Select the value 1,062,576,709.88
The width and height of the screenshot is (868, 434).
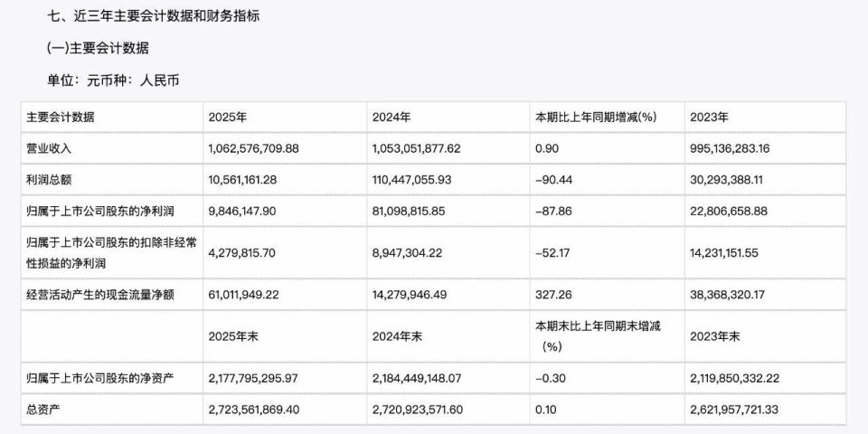266,147
